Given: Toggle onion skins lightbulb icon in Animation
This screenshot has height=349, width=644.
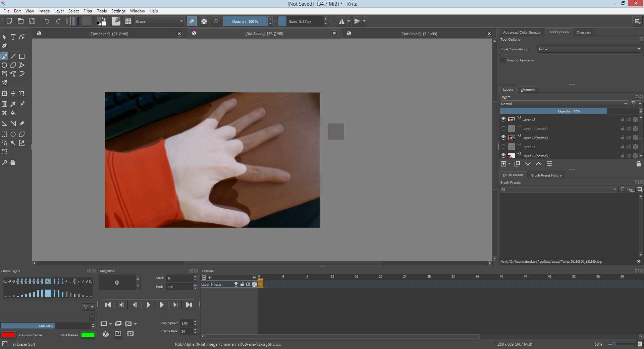Looking at the screenshot, I should [106, 334].
